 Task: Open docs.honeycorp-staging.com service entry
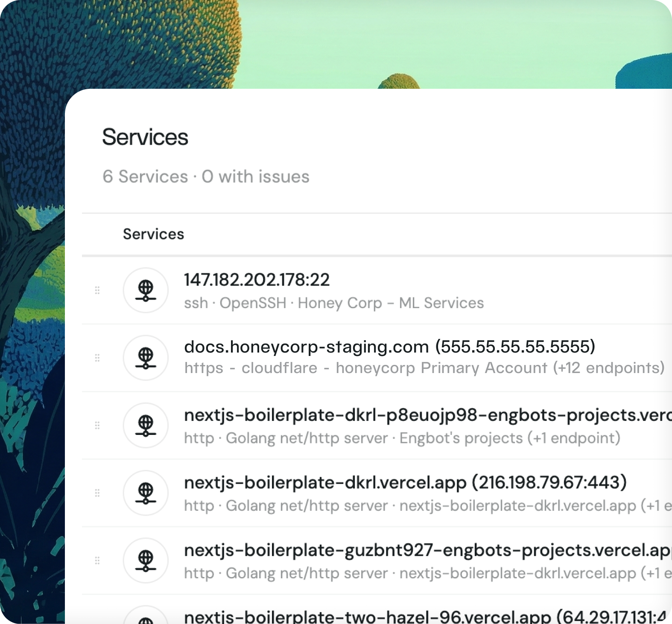coord(389,347)
